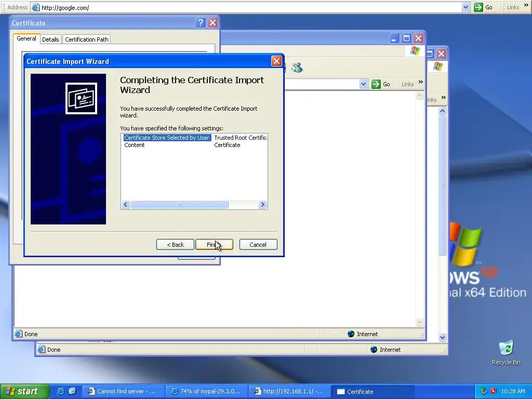Expand Links chevron in rear browser window
This screenshot has height=399, width=532.
[x=444, y=98]
